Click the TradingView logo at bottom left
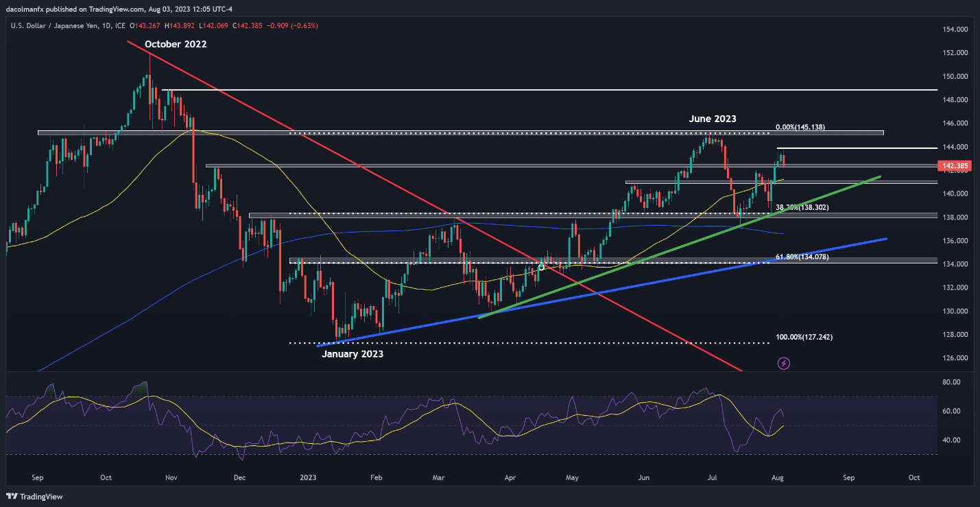This screenshot has width=980, height=507. [34, 496]
